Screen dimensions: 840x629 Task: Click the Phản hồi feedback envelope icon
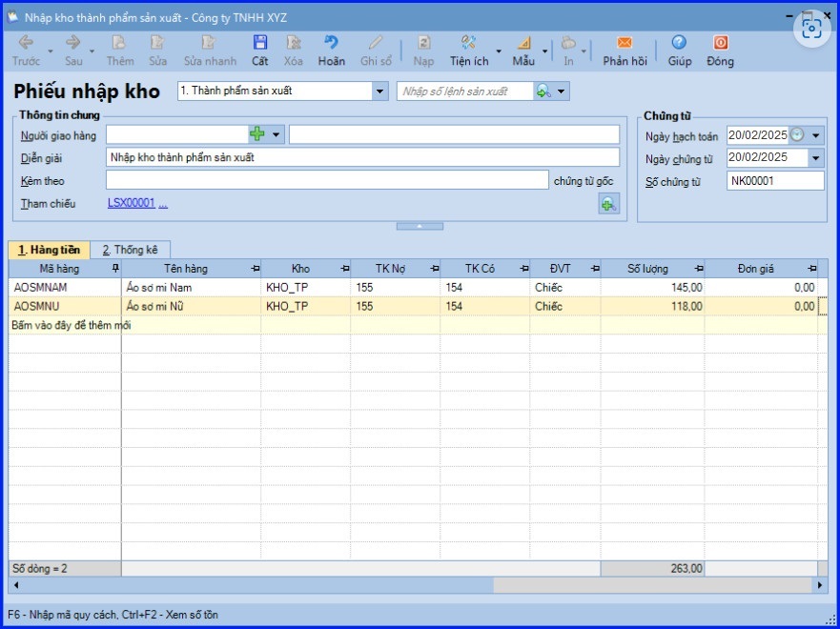tap(625, 44)
